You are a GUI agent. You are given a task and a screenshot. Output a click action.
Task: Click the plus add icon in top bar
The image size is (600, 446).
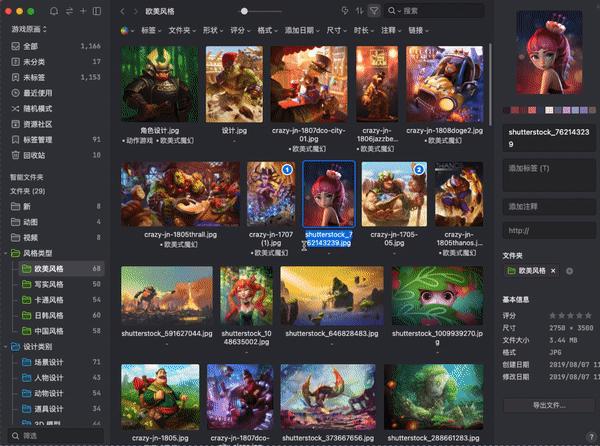click(83, 11)
